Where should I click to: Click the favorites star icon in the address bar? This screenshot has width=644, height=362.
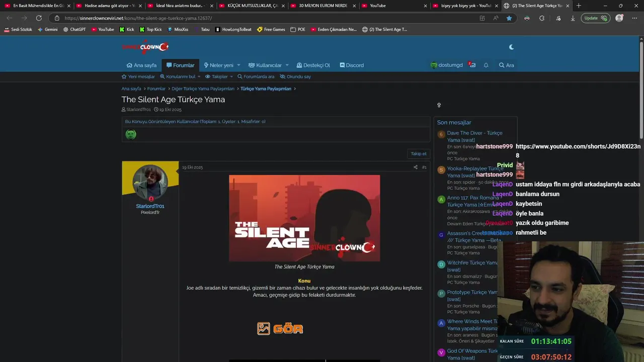(509, 18)
